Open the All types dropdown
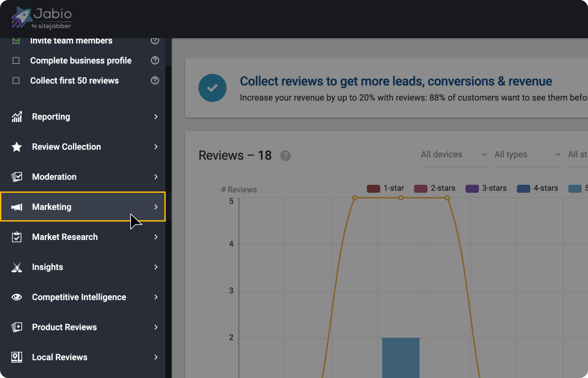The width and height of the screenshot is (588, 378). pyautogui.click(x=527, y=155)
